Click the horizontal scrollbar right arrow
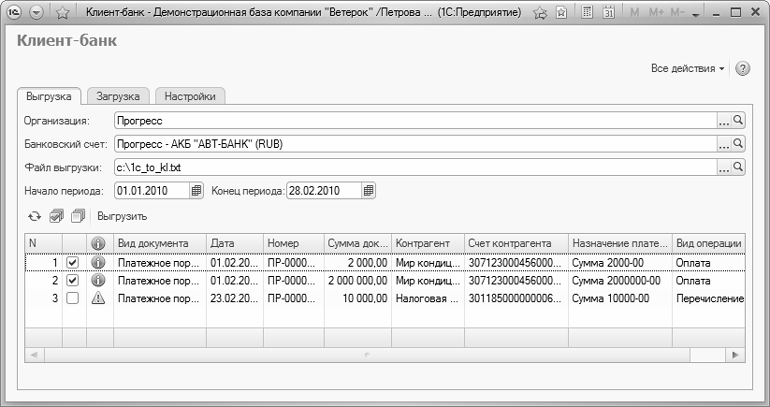The width and height of the screenshot is (770, 407). (x=737, y=355)
